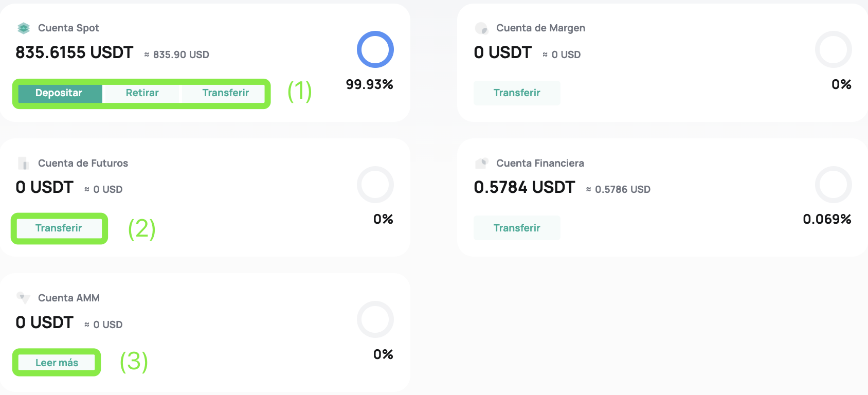Click the Cuenta de Margen percentage ring
The image size is (868, 395).
click(x=834, y=49)
